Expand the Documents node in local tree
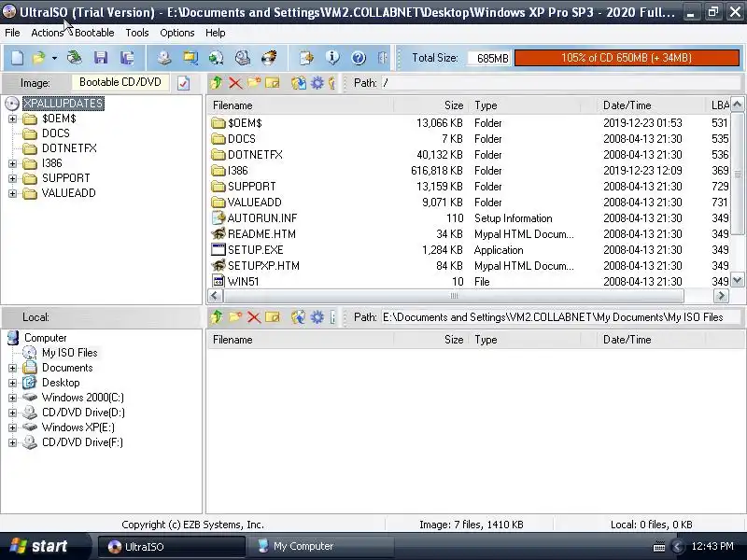Screen dimensions: 747x560 [x=12, y=368]
